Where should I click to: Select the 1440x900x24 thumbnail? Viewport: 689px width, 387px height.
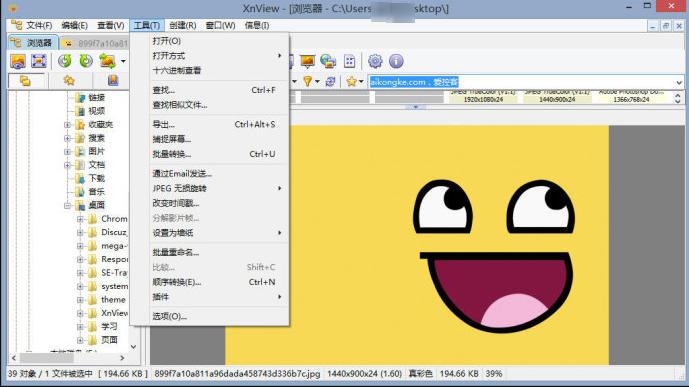click(557, 97)
